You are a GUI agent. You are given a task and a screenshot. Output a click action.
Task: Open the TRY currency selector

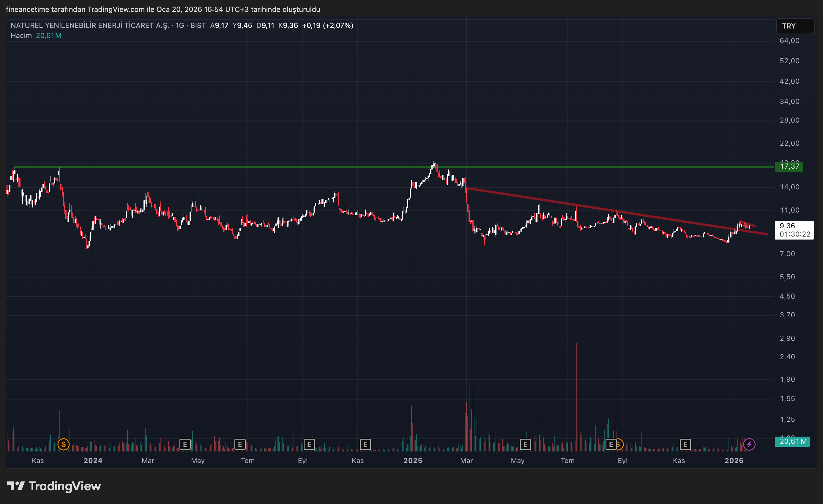pos(795,26)
